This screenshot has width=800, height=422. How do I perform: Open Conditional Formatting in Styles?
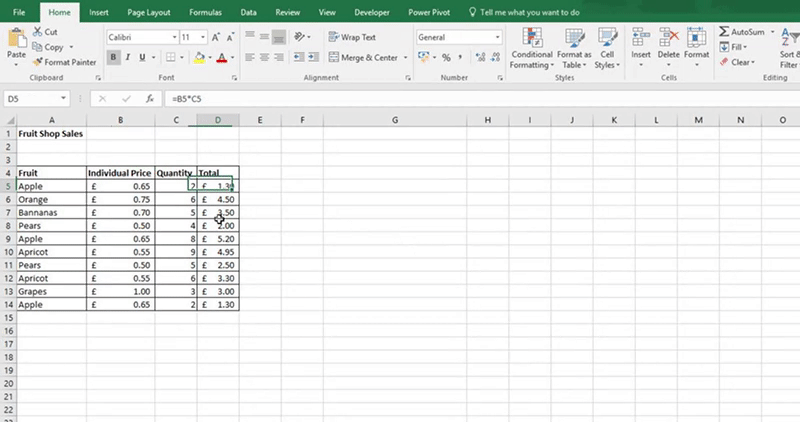tap(532, 48)
